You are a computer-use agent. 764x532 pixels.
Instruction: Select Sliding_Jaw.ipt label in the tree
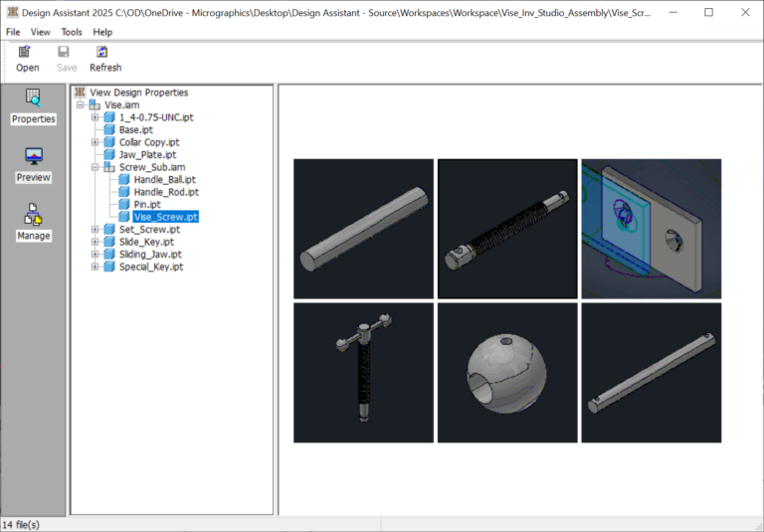click(x=150, y=254)
